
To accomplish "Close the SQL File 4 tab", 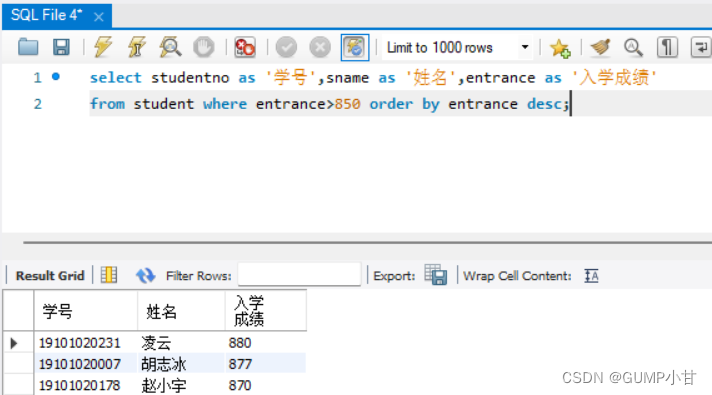I will coord(99,17).
